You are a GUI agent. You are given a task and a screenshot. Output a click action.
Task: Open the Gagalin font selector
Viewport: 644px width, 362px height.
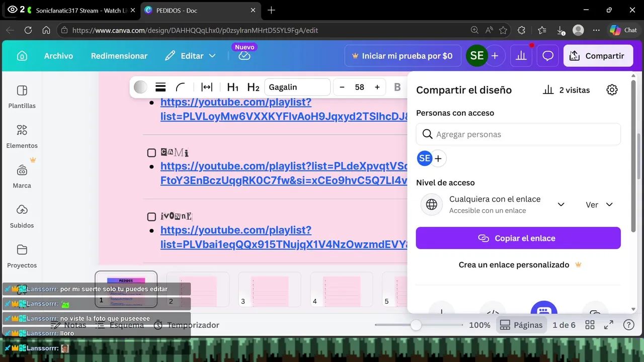[x=297, y=87]
